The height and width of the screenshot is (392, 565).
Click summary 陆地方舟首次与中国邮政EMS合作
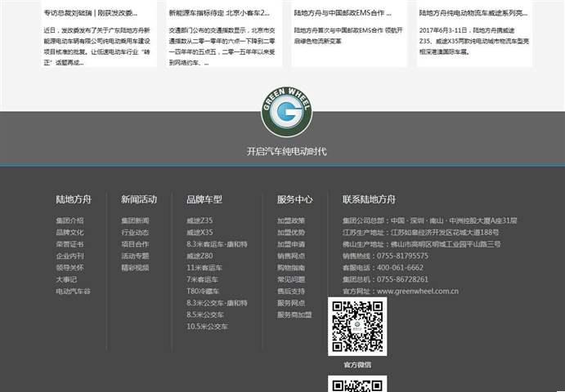click(348, 36)
